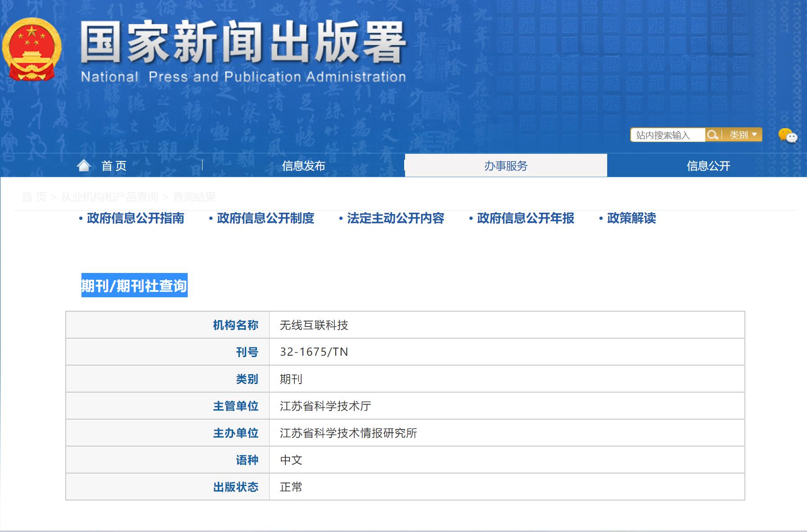
Task: Click the magnifier search icon
Action: click(712, 135)
